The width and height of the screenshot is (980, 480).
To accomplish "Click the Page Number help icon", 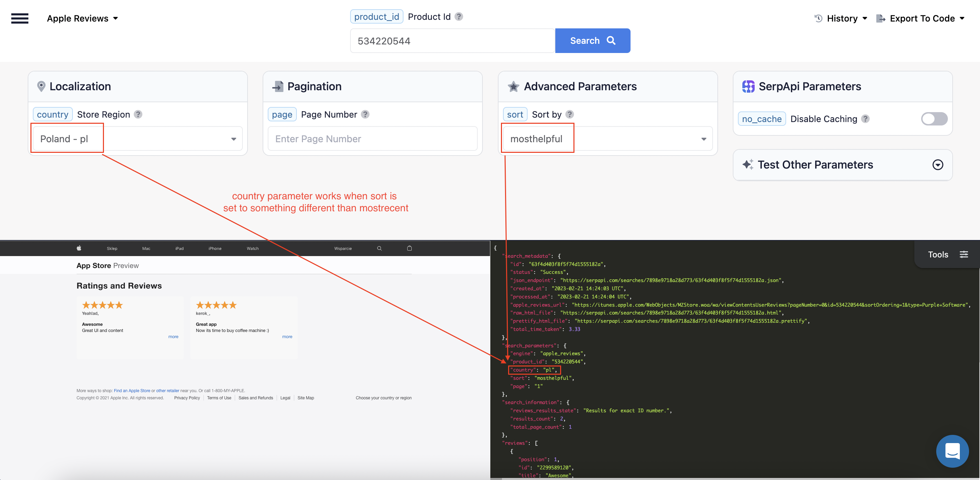I will [x=365, y=114].
